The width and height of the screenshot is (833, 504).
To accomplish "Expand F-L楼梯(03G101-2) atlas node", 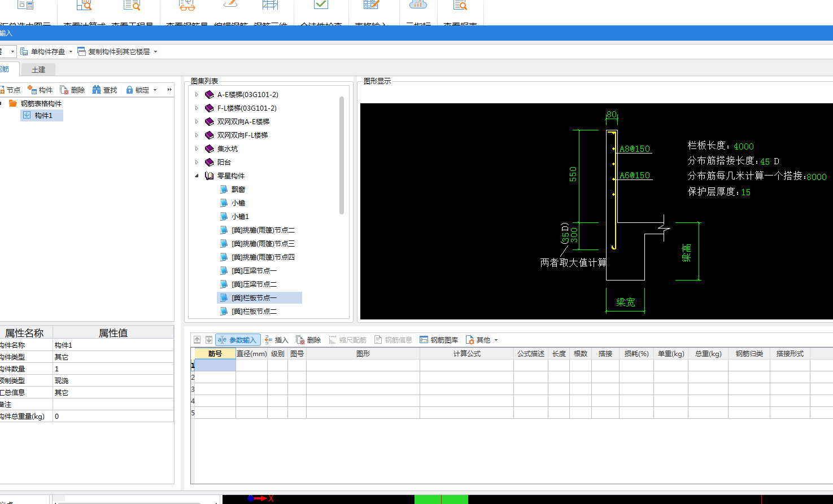I will (197, 108).
